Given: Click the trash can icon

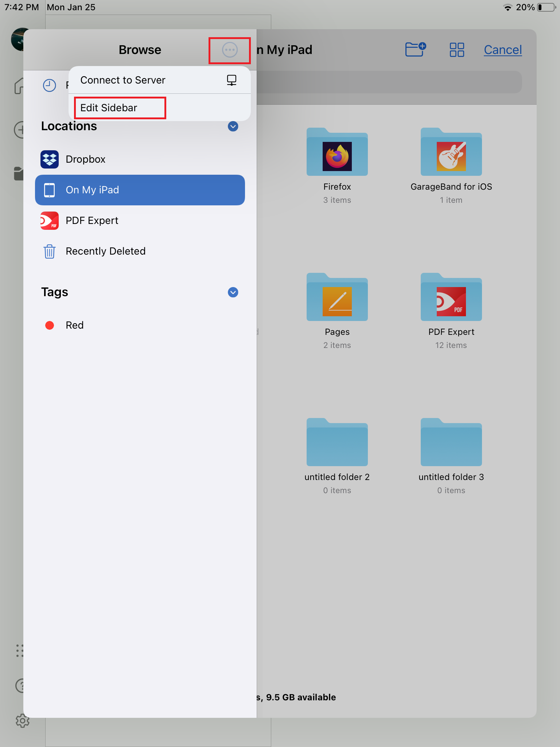Looking at the screenshot, I should (x=50, y=251).
